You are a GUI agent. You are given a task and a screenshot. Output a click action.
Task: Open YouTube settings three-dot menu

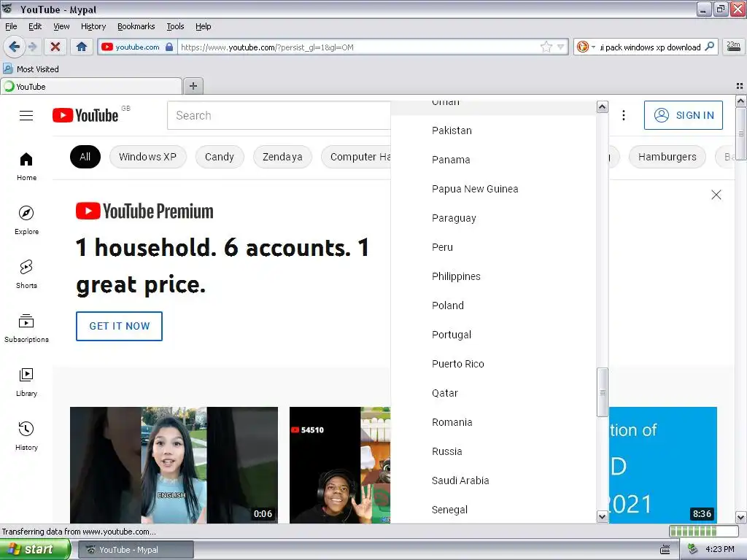click(x=623, y=115)
